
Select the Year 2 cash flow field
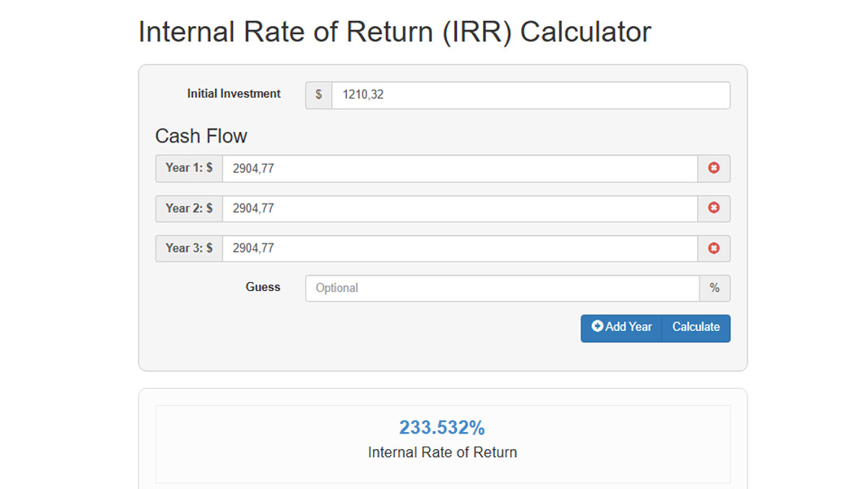tap(459, 209)
